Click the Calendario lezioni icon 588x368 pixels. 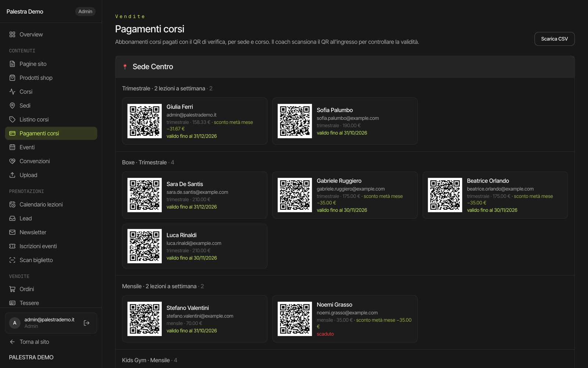point(12,204)
